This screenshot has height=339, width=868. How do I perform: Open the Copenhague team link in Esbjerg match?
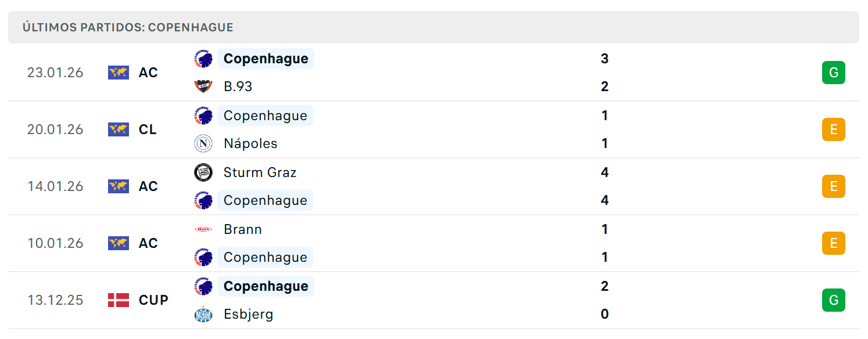point(266,286)
